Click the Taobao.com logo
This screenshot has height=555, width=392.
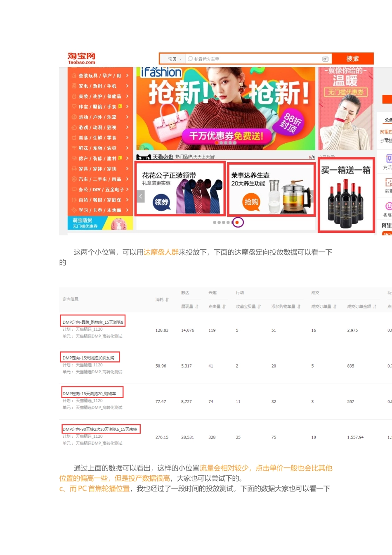(81, 58)
